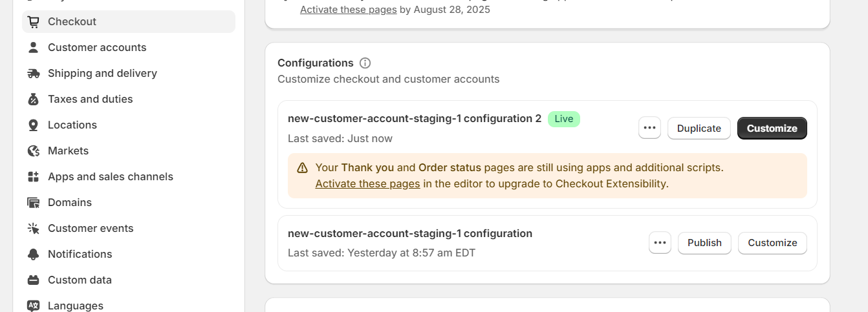Open more actions menu for unpublished configuration
868x312 pixels.
(660, 243)
